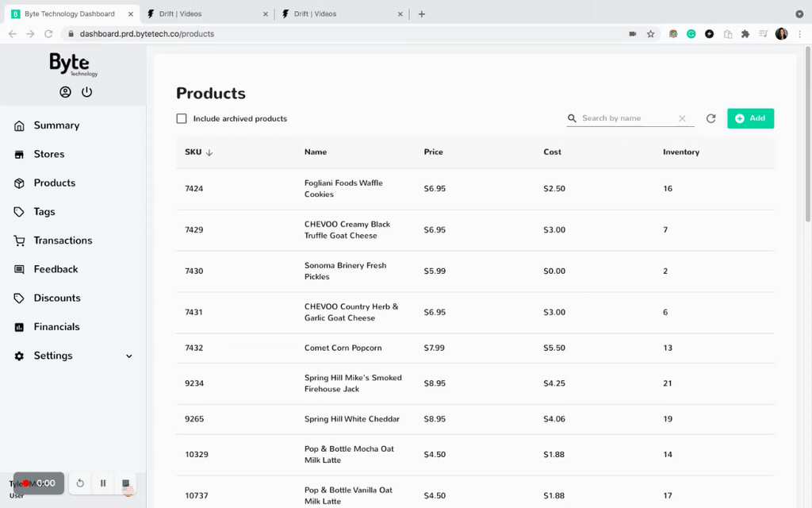Click the Products box icon
This screenshot has width=812, height=508.
(19, 183)
